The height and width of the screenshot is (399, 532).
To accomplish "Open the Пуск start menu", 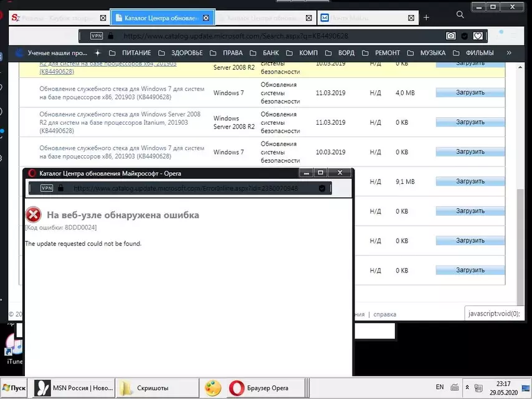I will click(x=14, y=388).
